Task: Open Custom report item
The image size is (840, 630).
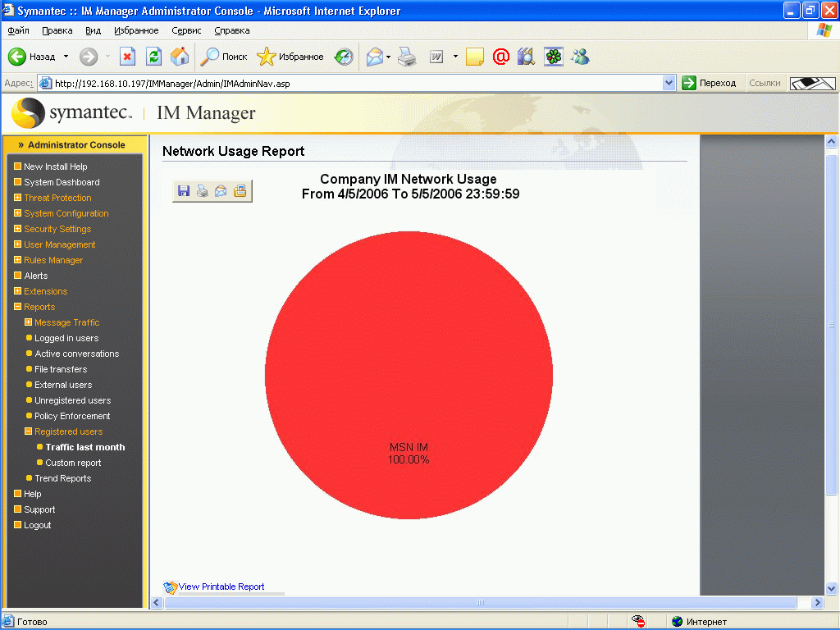Action: click(73, 463)
